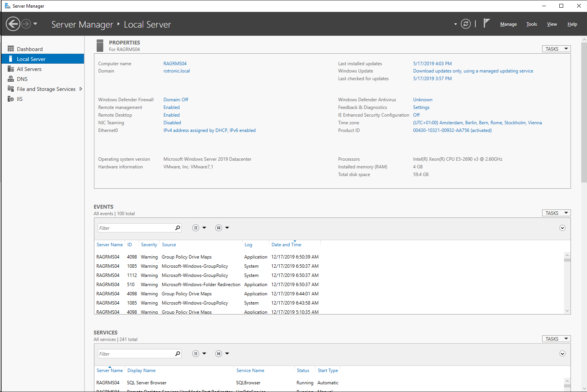This screenshot has width=587, height=392.
Task: Click the rotronic.local domain link
Action: [x=176, y=71]
